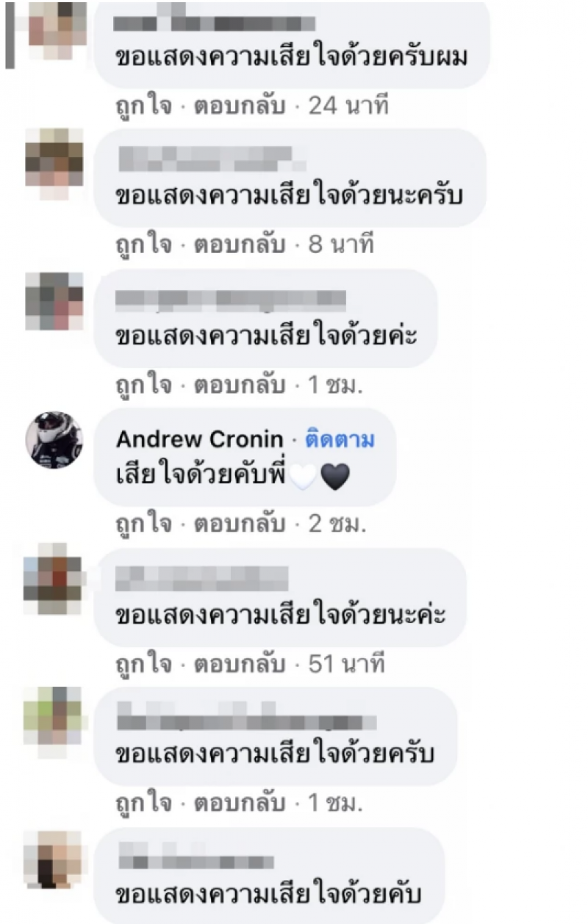Like the comment posted 24 นาที ago
This screenshot has height=924, width=588.
144,107
